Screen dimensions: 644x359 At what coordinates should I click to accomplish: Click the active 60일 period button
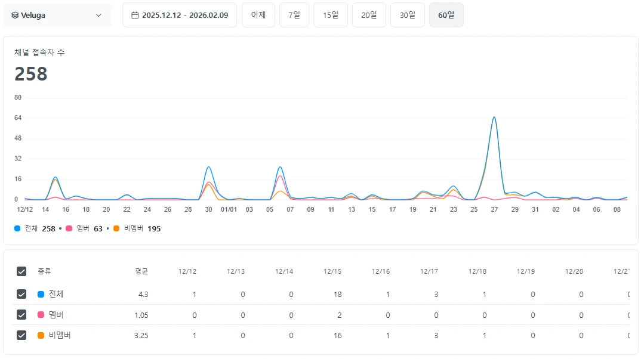pos(446,16)
